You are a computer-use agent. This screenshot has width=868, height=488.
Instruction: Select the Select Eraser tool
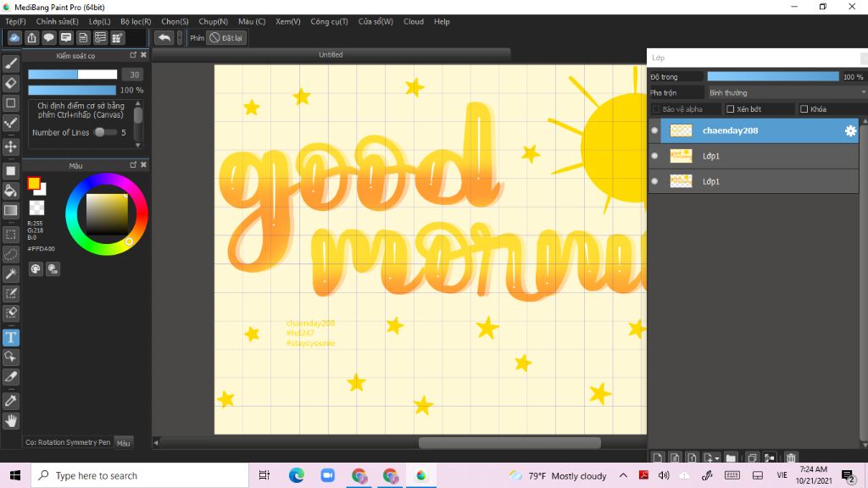10,313
